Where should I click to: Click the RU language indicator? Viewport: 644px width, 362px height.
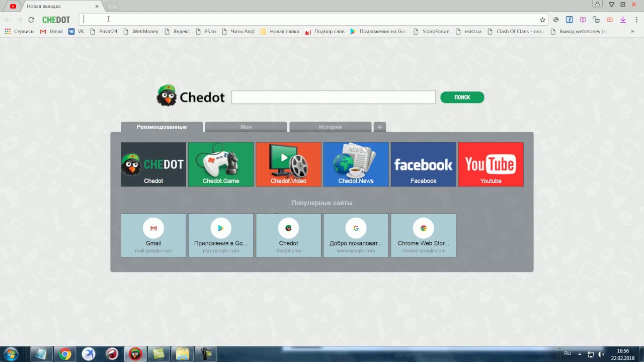[568, 353]
